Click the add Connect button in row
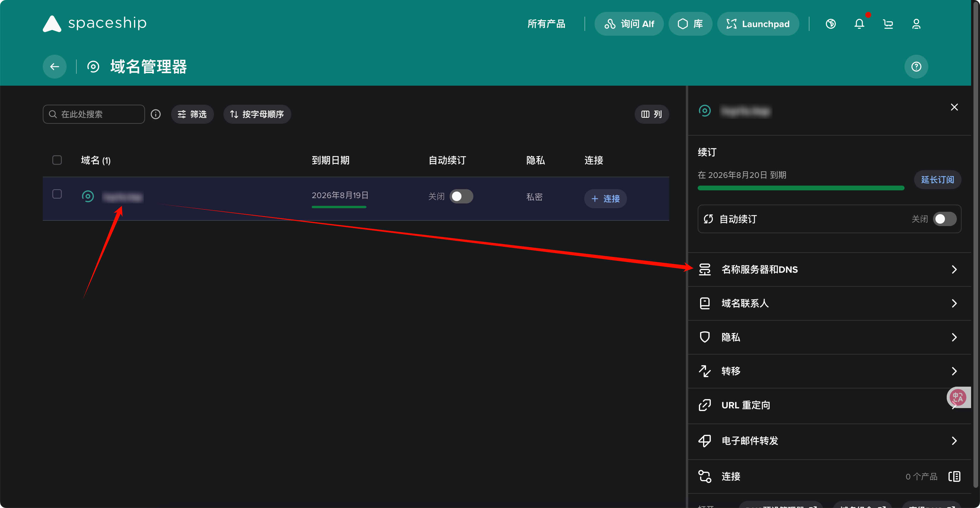This screenshot has width=980, height=508. tap(605, 199)
